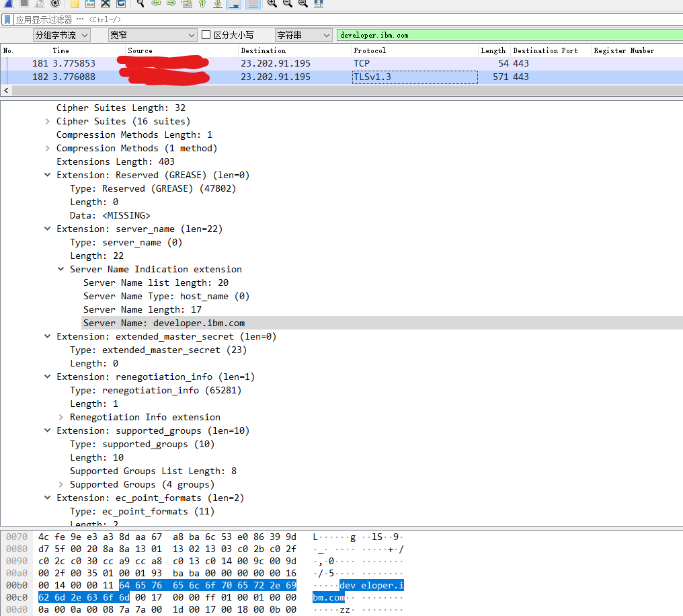Select Data: <MISSING> field
Viewport: 683px width, 616px height.
tap(110, 216)
